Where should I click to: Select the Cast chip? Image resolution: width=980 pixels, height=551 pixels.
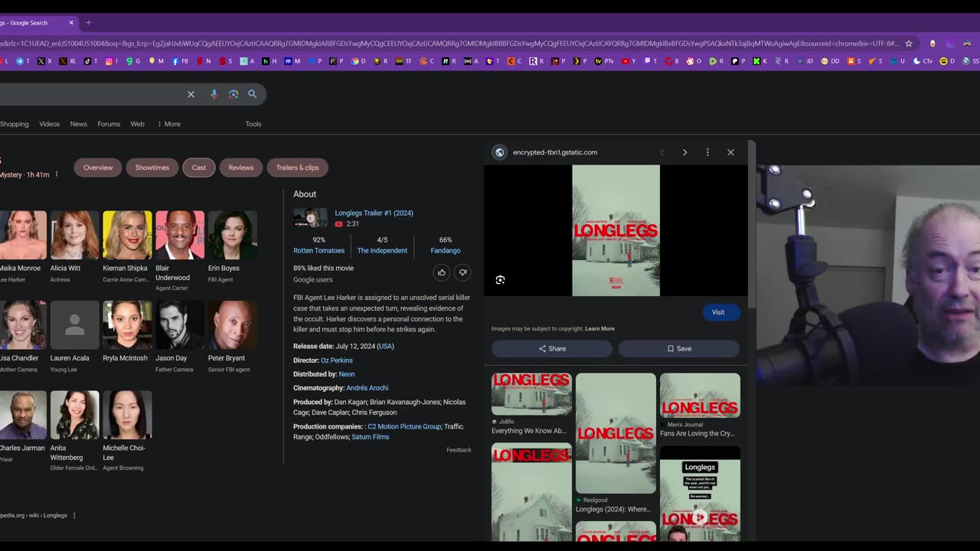tap(199, 168)
